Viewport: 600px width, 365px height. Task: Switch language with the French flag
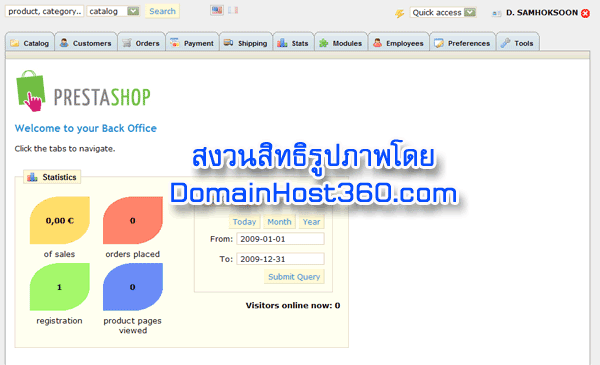[x=233, y=10]
